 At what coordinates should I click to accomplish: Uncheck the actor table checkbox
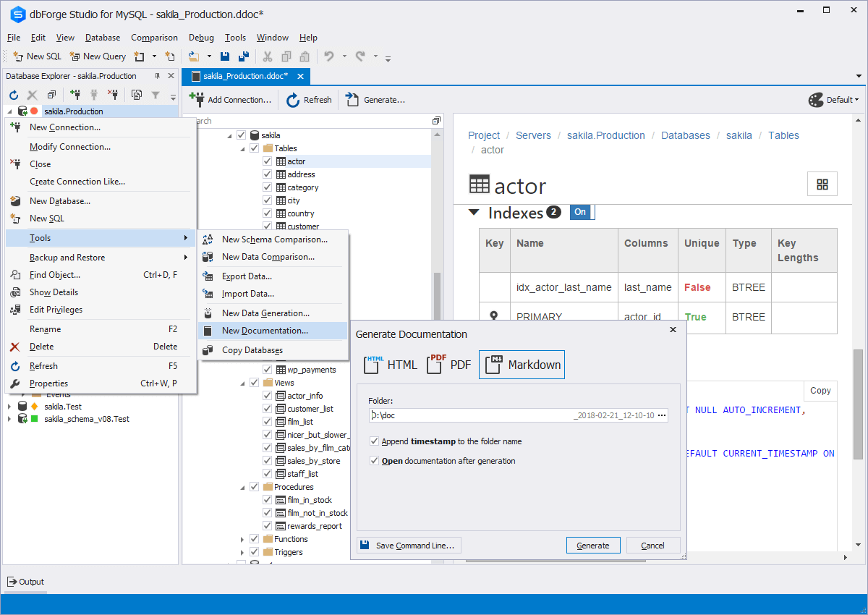click(x=268, y=161)
